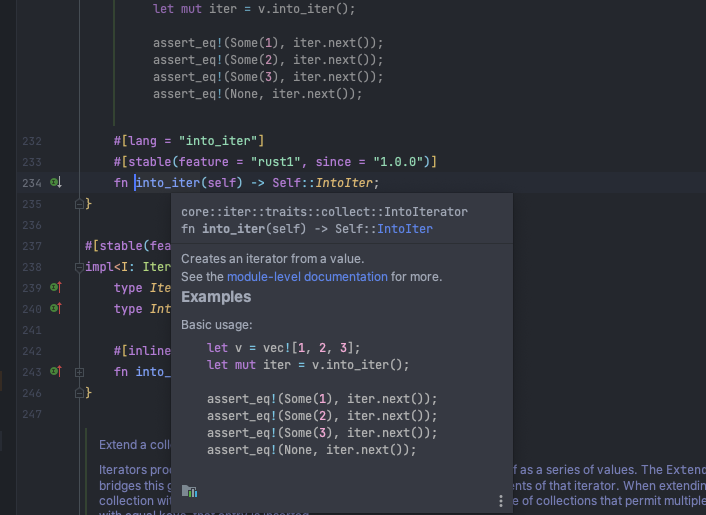Click line number 241 in the gutter
Image resolution: width=706 pixels, height=515 pixels.
[32, 330]
